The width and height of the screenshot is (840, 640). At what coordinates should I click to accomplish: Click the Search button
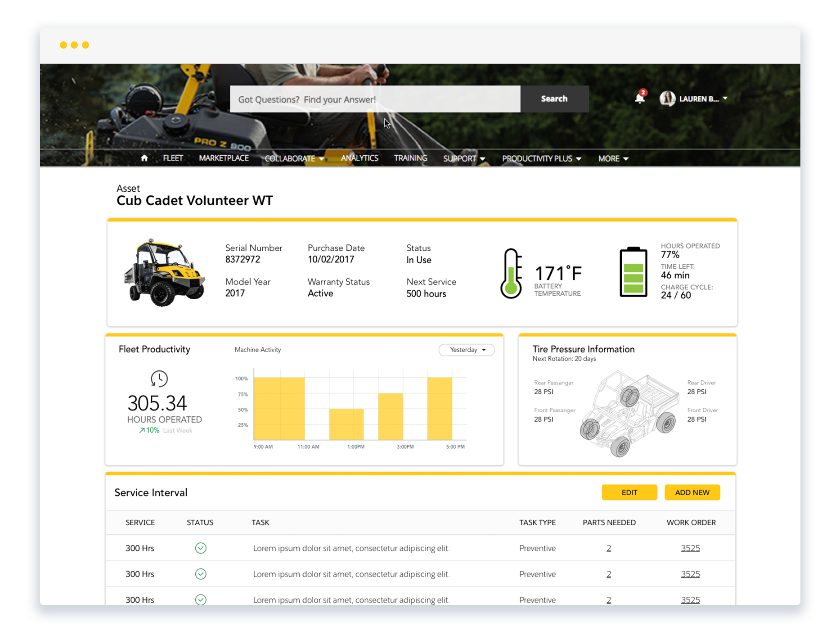pos(554,99)
